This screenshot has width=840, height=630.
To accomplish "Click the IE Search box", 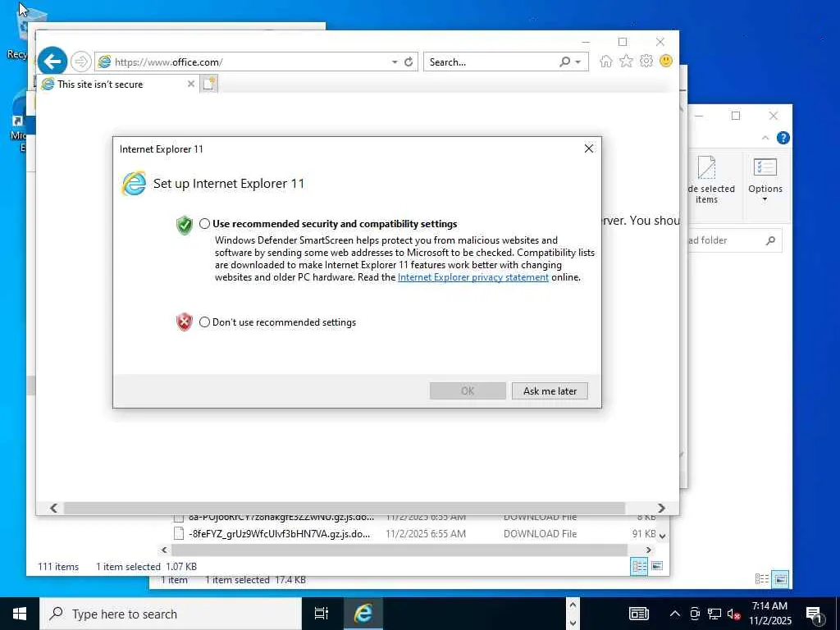I will pos(491,62).
